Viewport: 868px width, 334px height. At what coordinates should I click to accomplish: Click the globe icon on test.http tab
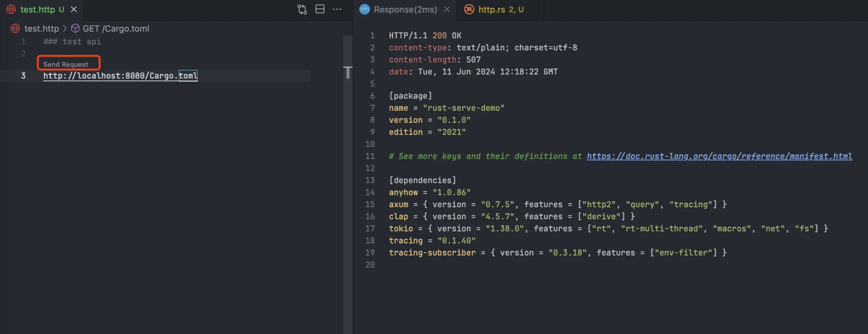(x=11, y=9)
